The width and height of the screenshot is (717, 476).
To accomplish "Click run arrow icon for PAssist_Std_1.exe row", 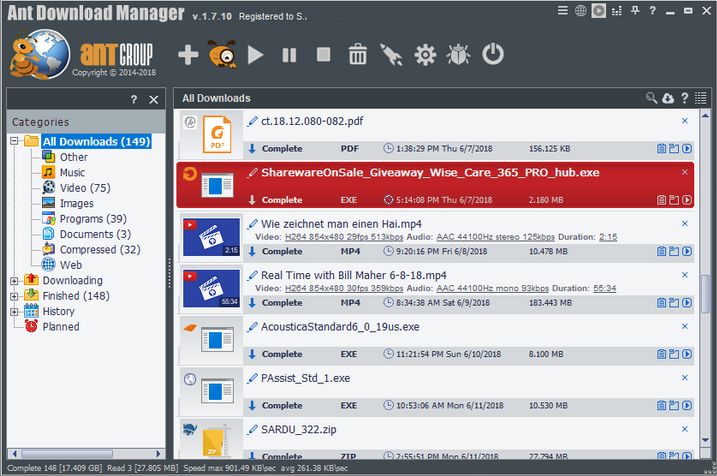I will [687, 405].
